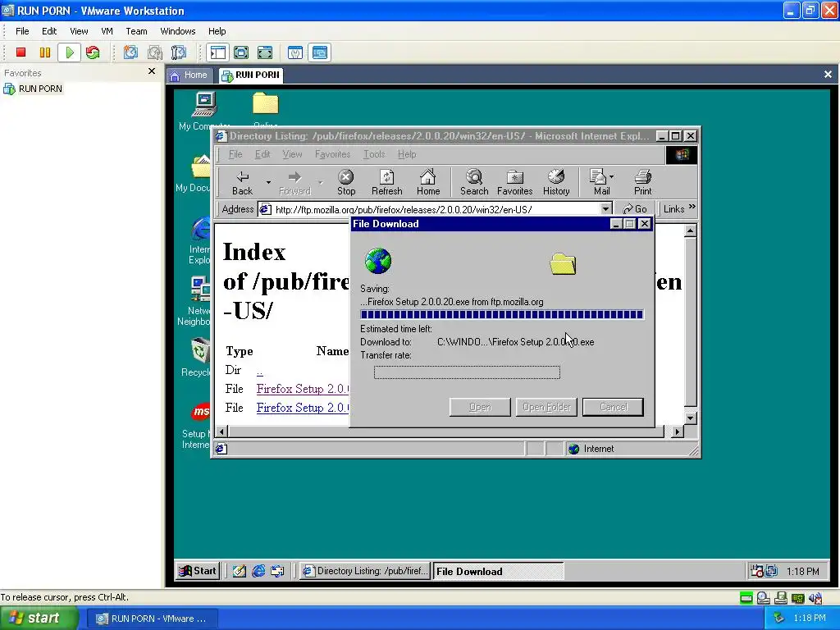The width and height of the screenshot is (840, 630).
Task: Launch Internet Explorer from guest quick launch
Action: point(258,571)
